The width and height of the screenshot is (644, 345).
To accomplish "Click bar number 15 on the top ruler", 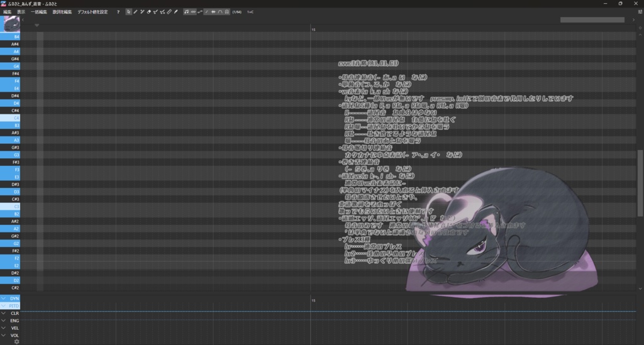I will click(313, 30).
